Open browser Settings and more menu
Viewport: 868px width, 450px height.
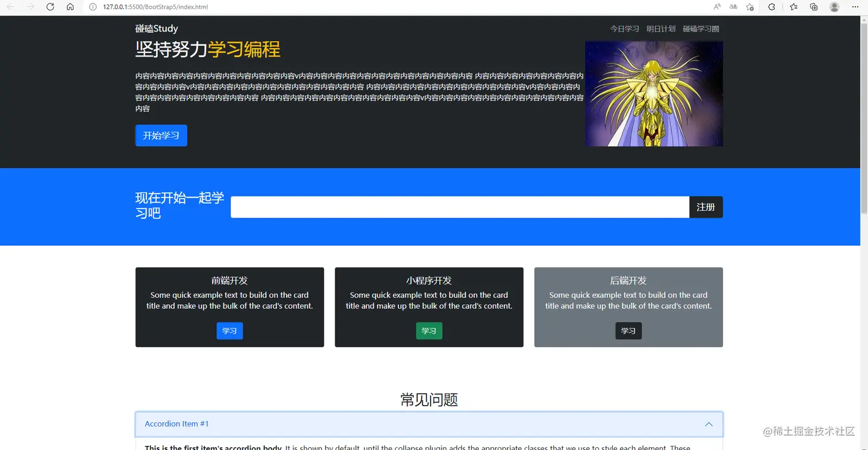tap(857, 7)
